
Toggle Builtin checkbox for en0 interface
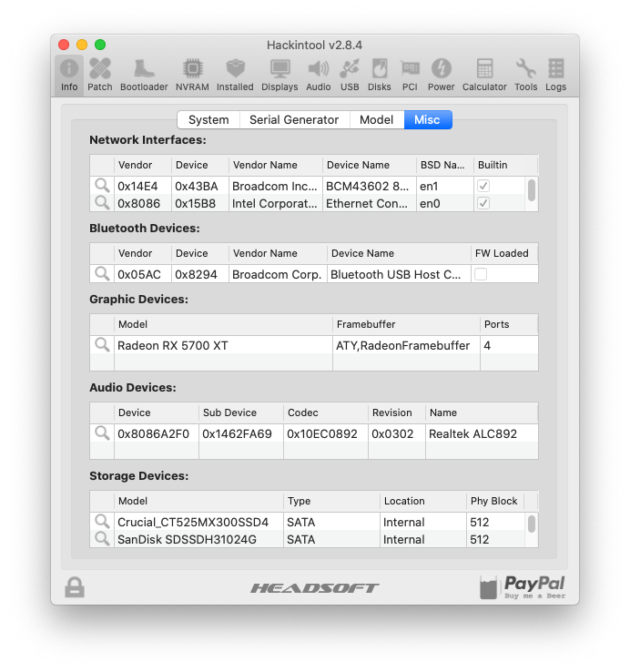(x=483, y=203)
